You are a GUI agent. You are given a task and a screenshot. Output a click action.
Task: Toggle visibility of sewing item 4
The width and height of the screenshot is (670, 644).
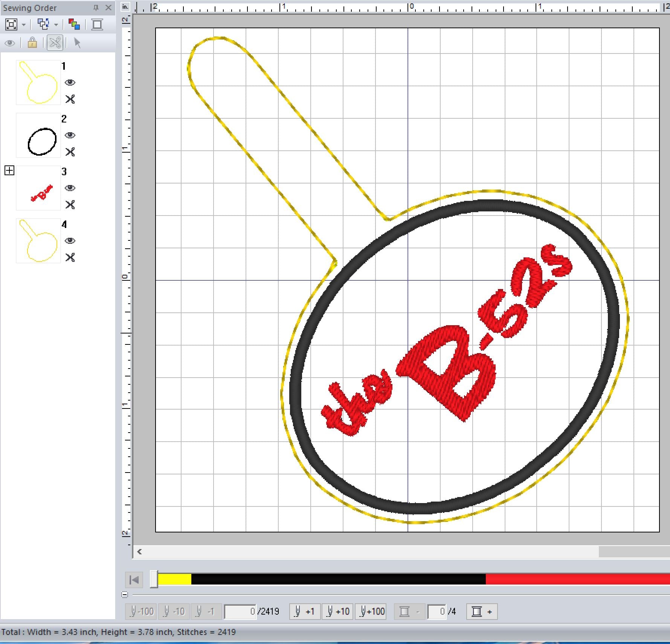(70, 240)
